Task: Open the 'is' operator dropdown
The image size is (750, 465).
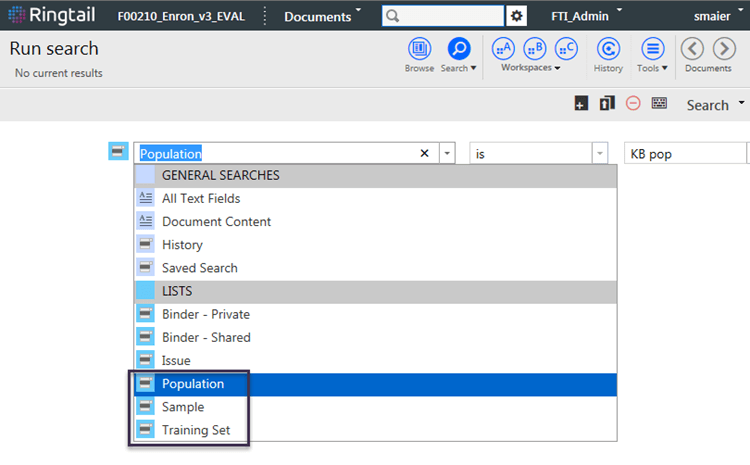Action: [599, 154]
